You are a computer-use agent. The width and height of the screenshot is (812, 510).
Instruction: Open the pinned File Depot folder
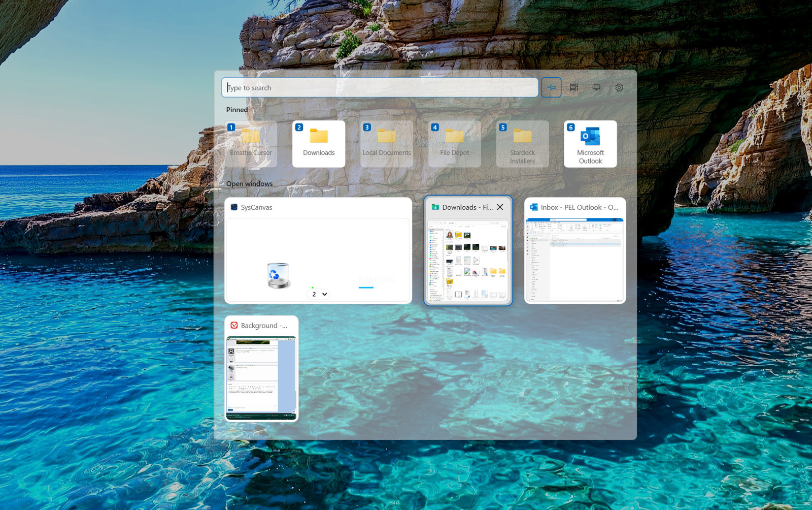455,144
